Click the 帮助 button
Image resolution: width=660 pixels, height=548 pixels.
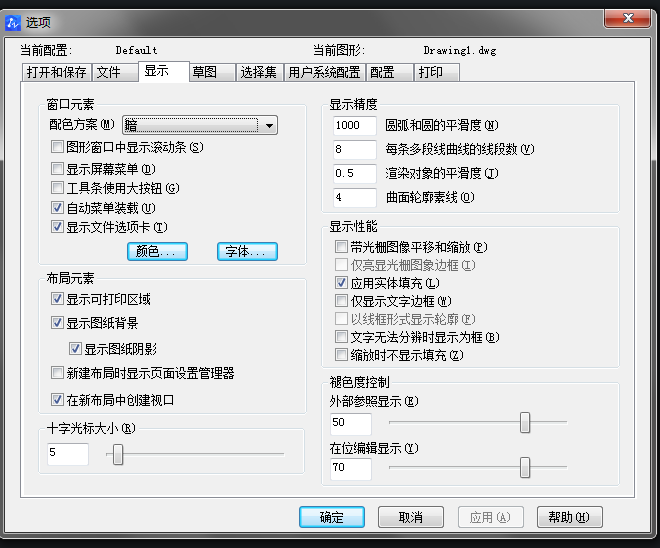click(x=569, y=517)
